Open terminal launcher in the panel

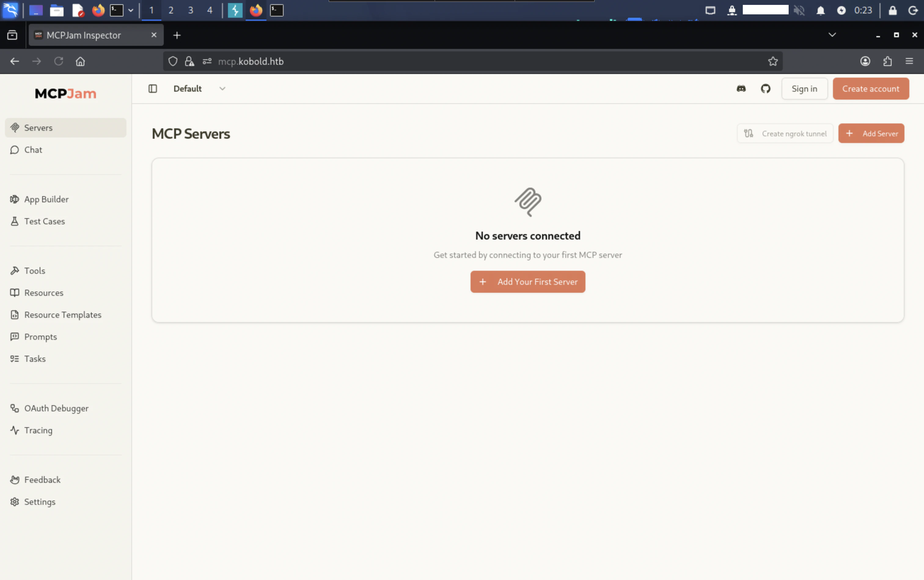(x=117, y=10)
